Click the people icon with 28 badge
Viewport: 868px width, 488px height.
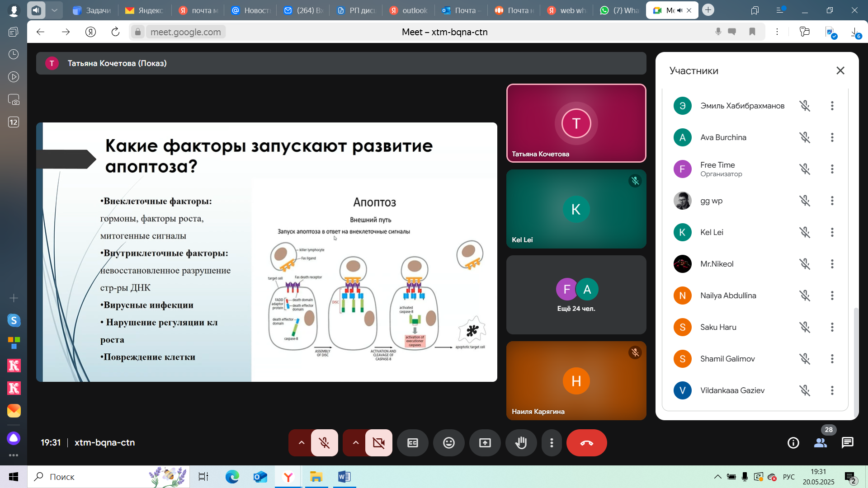(x=820, y=443)
